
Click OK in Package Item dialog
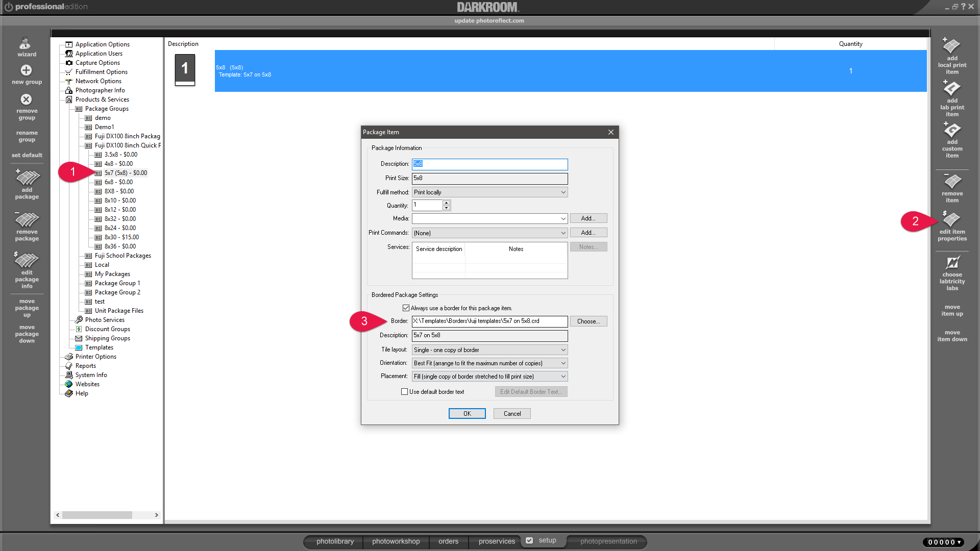[x=467, y=414]
